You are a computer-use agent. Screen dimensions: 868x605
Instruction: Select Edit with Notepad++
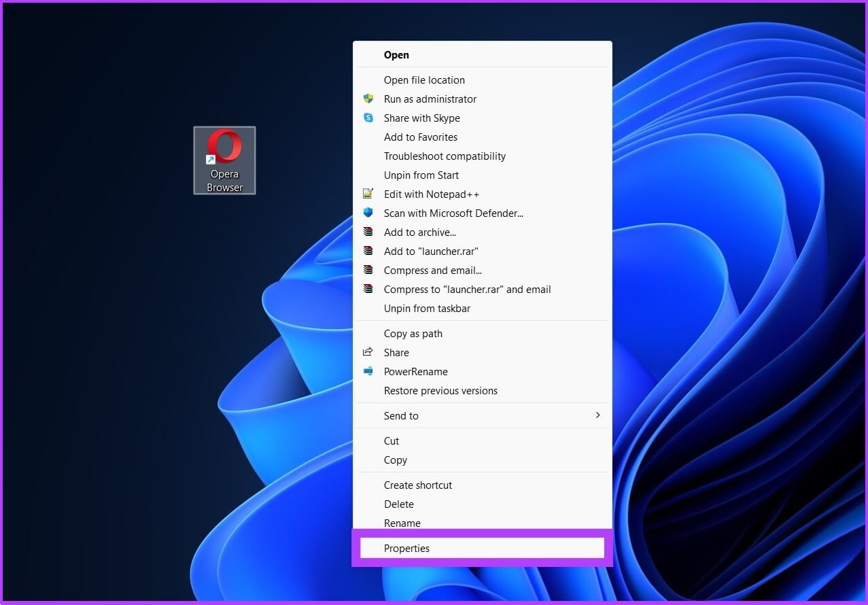coord(483,194)
